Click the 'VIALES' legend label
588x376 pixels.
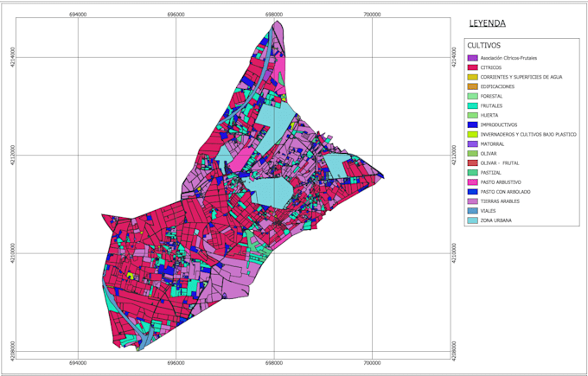(488, 211)
